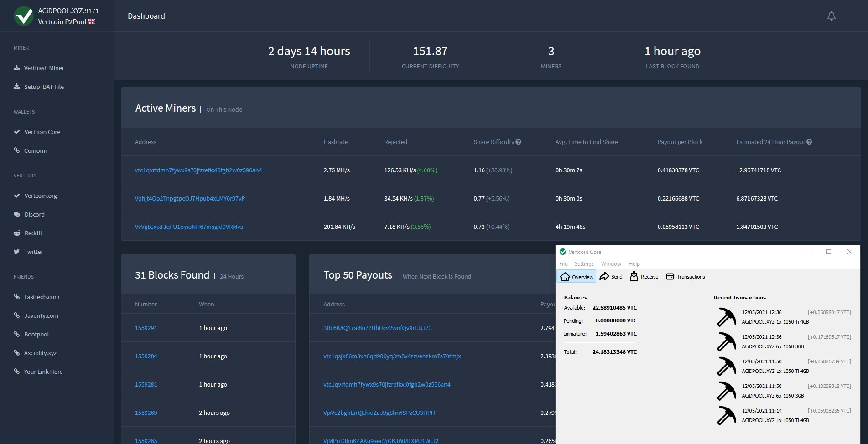The image size is (868, 444).
Task: Open the notifications bell icon
Action: tap(831, 16)
